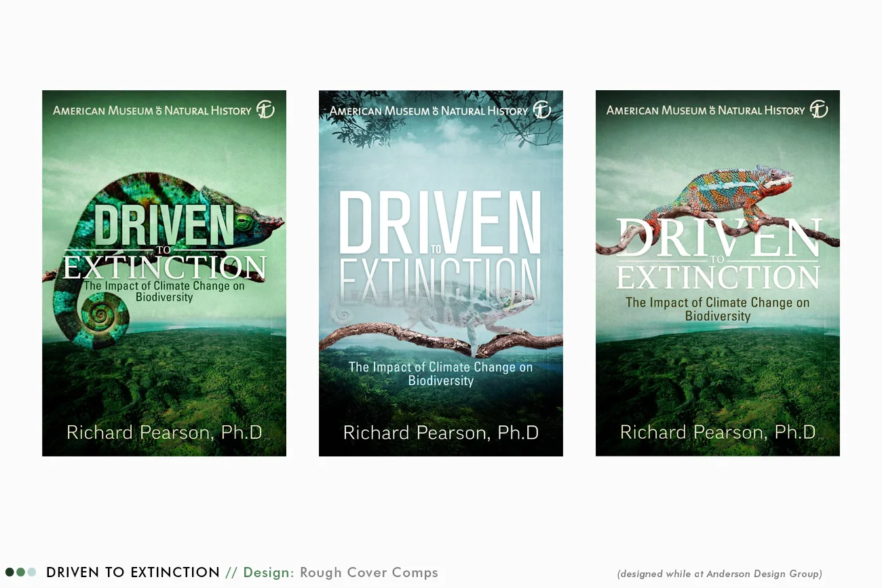Click 'Richard Pearson, Ph.D' on right cover

(x=718, y=432)
